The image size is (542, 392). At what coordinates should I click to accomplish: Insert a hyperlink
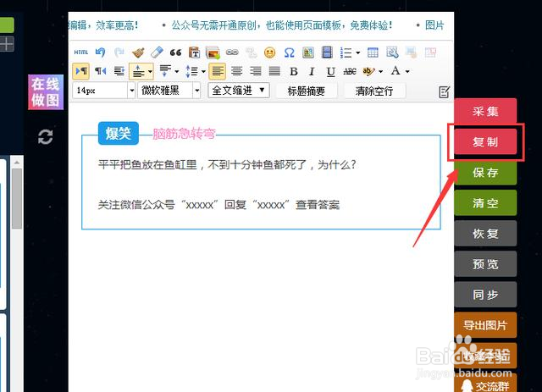point(232,52)
